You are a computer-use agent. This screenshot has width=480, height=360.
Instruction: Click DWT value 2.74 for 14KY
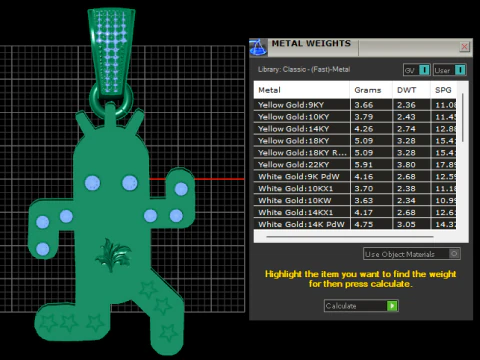(x=406, y=129)
